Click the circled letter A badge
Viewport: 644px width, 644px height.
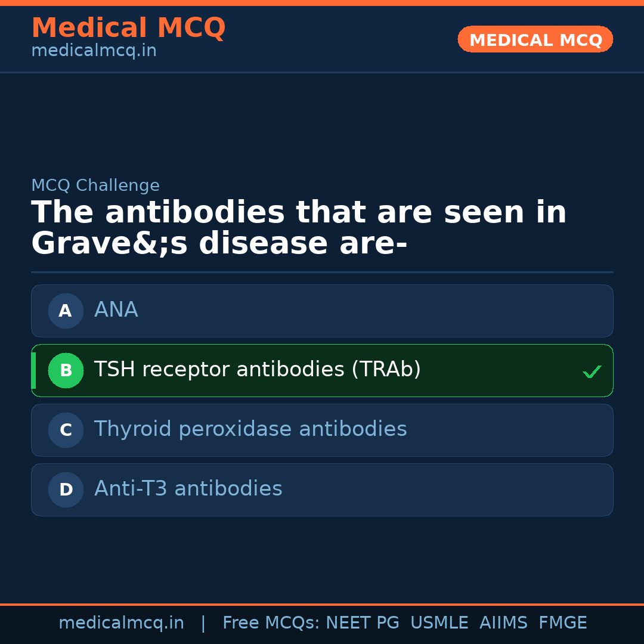coord(66,311)
